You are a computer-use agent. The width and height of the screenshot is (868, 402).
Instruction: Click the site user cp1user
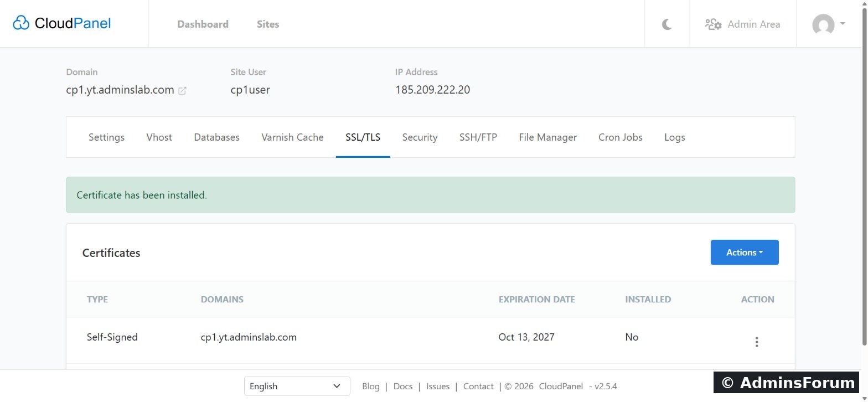pyautogui.click(x=250, y=90)
